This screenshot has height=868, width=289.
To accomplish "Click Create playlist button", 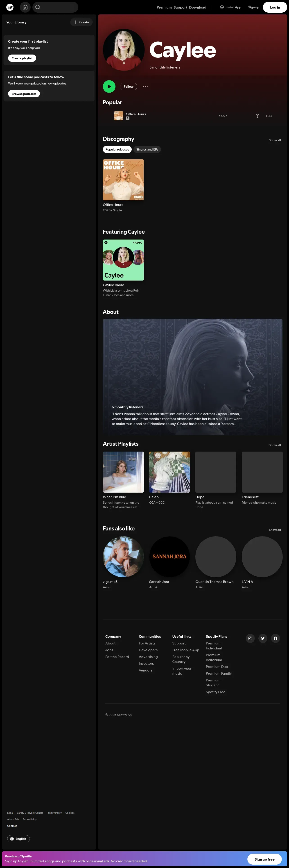I will click(22, 58).
